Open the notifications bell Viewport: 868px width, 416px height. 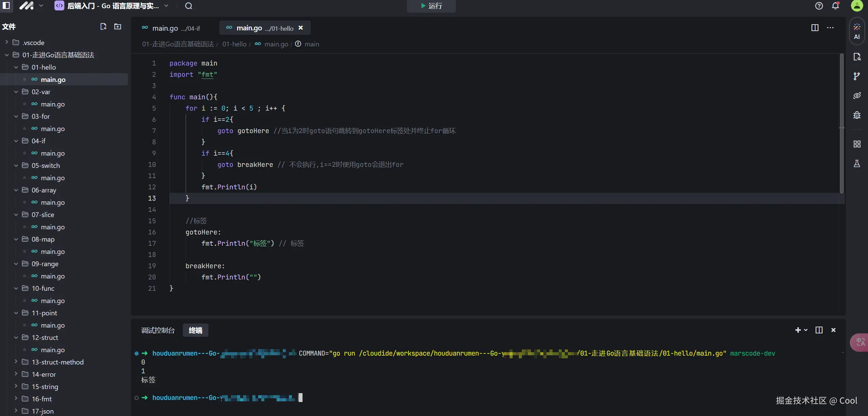point(835,6)
